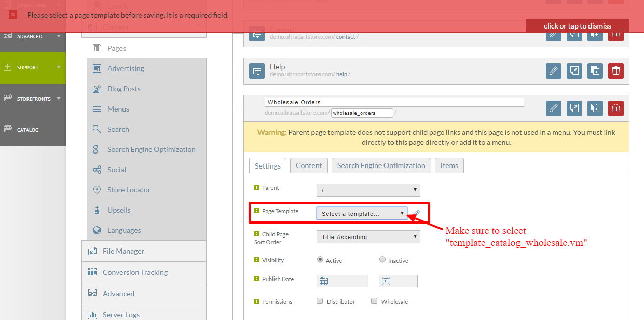The width and height of the screenshot is (644, 320).
Task: Click the Upsells sidebar icon
Action: (x=97, y=210)
